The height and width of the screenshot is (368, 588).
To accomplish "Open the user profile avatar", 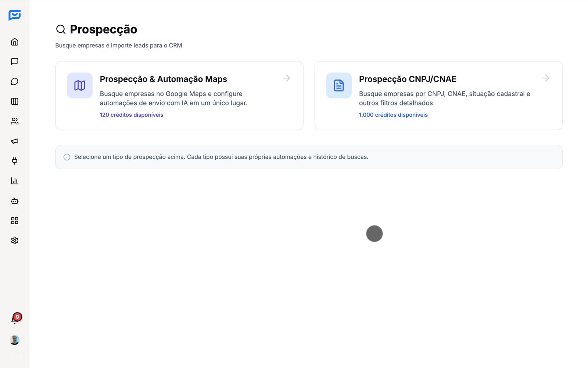I will point(15,339).
